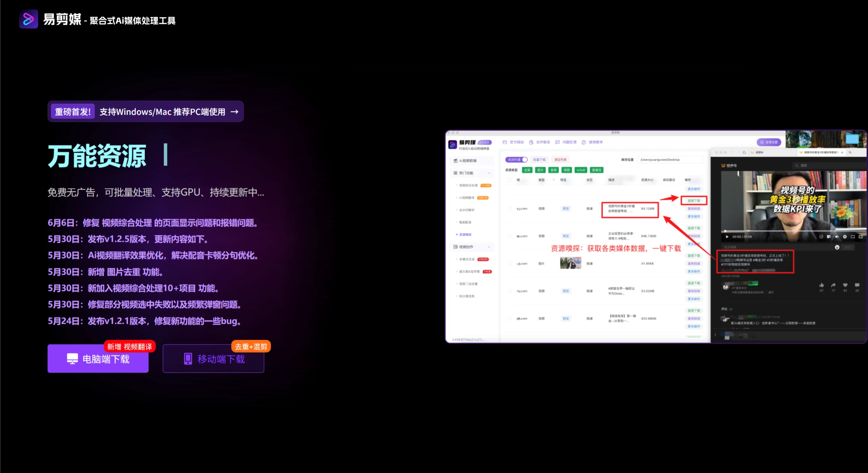868x473 pixels.
Task: Filter resources by 直播流 green tag
Action: click(597, 170)
